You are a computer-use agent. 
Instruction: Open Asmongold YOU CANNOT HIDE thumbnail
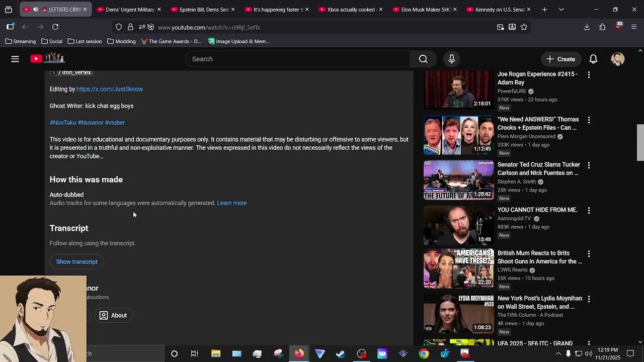click(x=459, y=226)
